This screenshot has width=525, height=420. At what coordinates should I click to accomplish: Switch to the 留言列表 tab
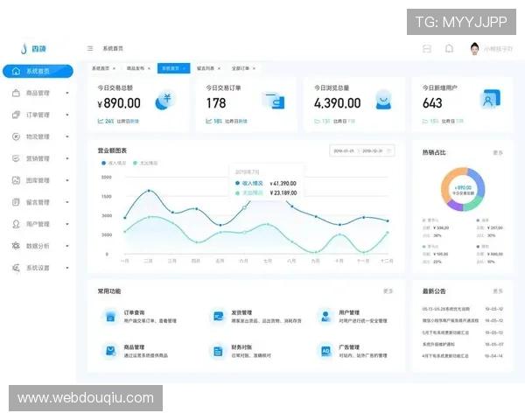click(206, 67)
